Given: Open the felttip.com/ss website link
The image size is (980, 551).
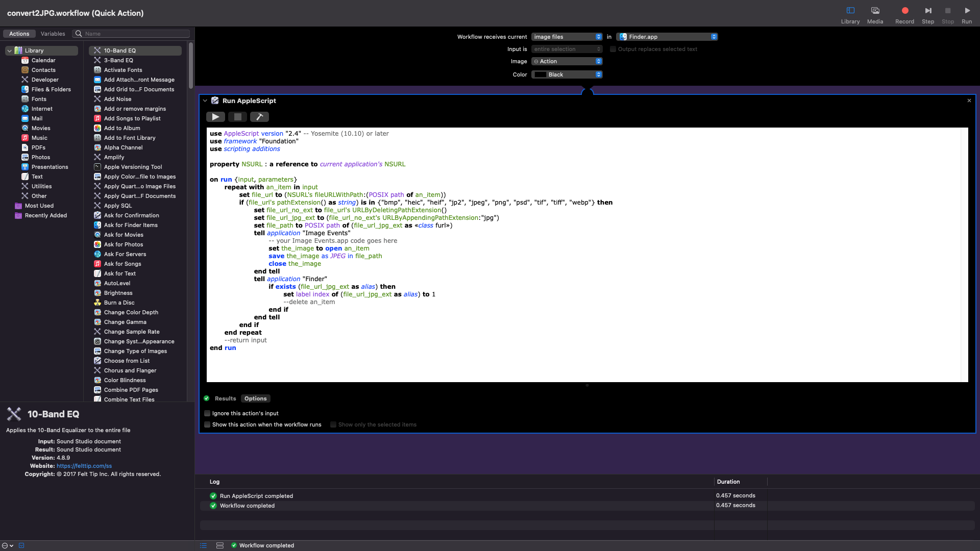Looking at the screenshot, I should [84, 466].
